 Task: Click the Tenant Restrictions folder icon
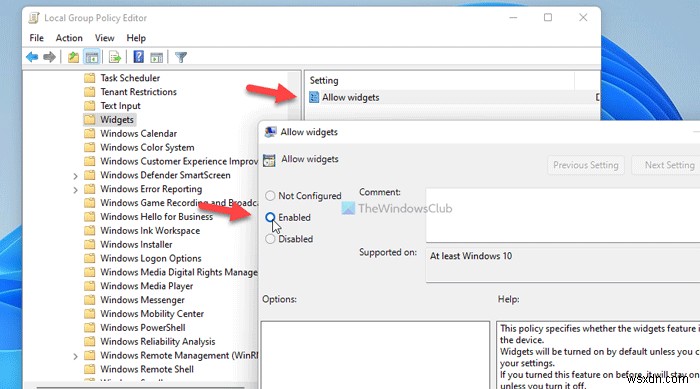[x=90, y=92]
